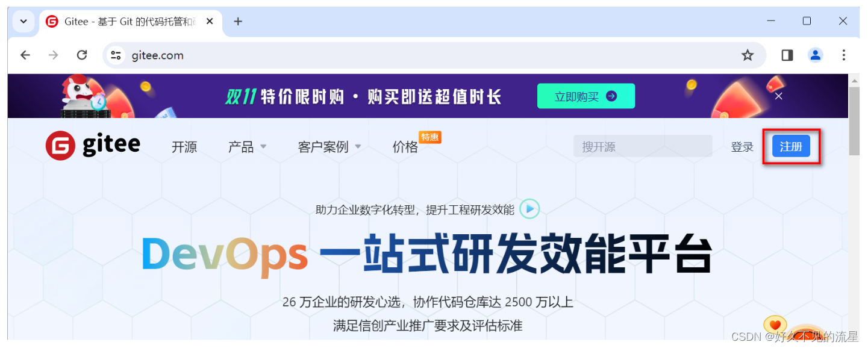The image size is (868, 348).
Task: Go forward to the next page
Action: 54,55
